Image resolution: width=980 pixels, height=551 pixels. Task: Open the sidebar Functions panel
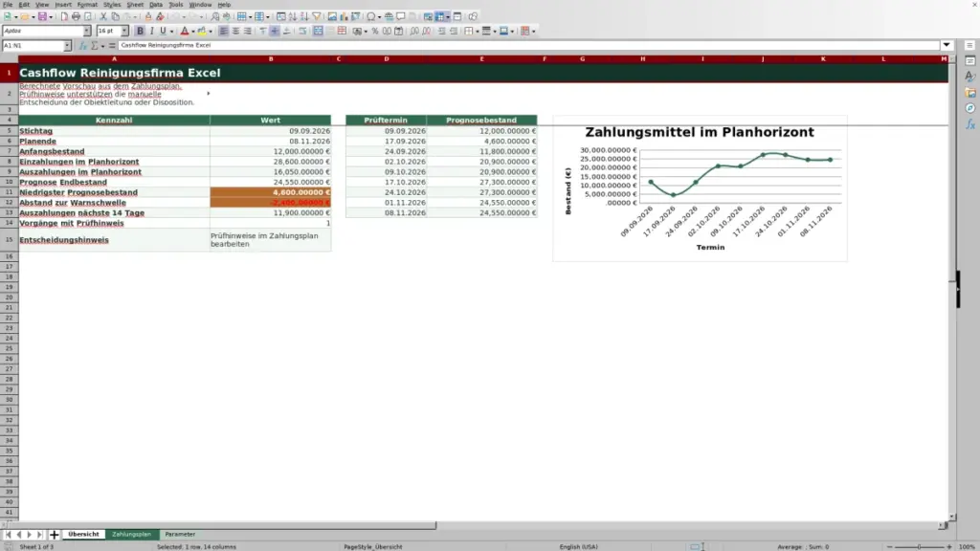[970, 125]
